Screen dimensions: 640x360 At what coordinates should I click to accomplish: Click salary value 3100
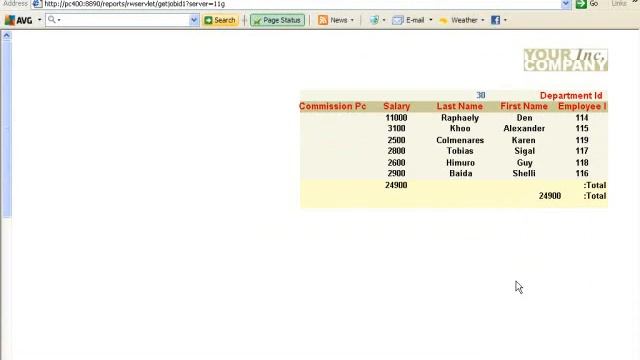pyautogui.click(x=396, y=129)
